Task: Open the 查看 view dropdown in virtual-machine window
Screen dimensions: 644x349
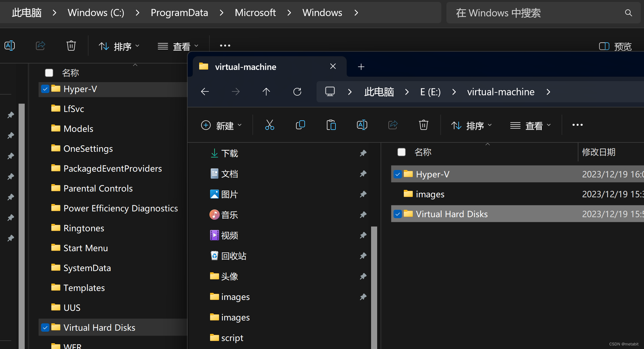Action: click(531, 125)
